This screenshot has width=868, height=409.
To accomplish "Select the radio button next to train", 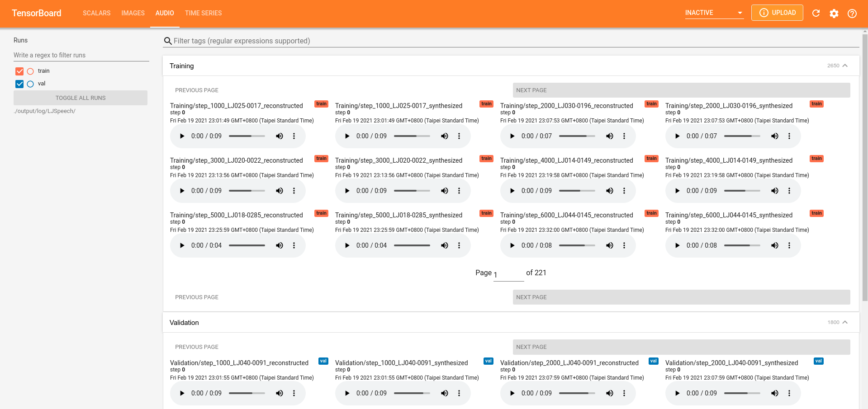I will 30,71.
